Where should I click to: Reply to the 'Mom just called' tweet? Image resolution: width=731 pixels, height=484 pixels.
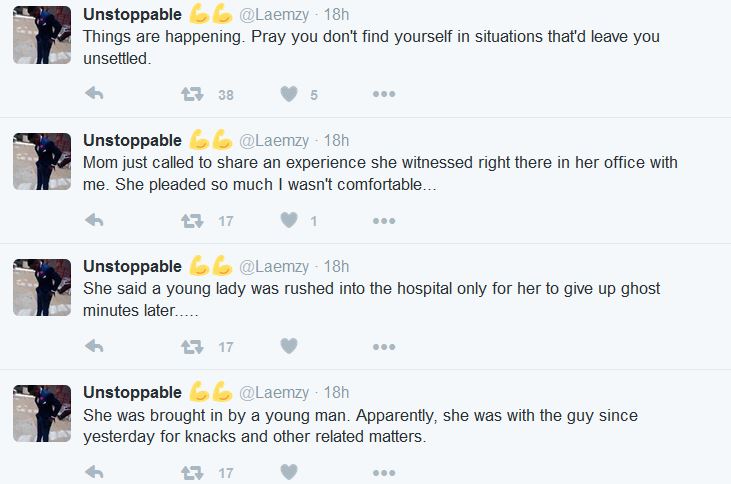(x=95, y=220)
